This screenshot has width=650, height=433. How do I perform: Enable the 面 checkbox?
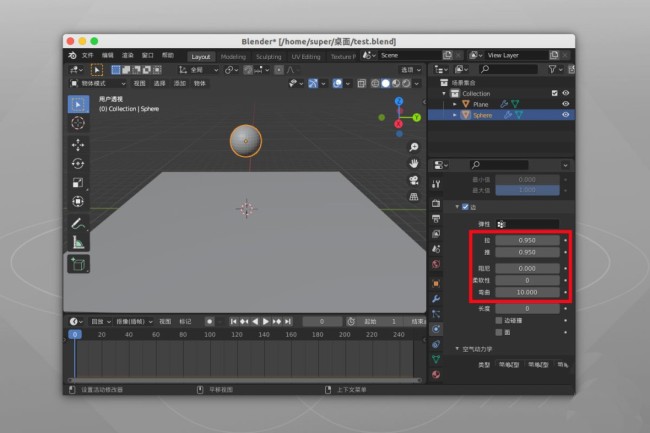point(499,332)
